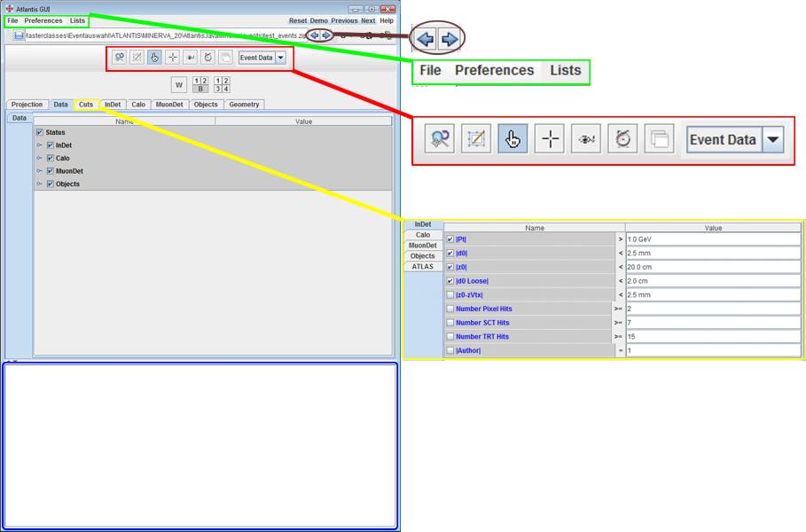The width and height of the screenshot is (806, 532).
Task: Click the W window layout icon
Action: tap(179, 85)
